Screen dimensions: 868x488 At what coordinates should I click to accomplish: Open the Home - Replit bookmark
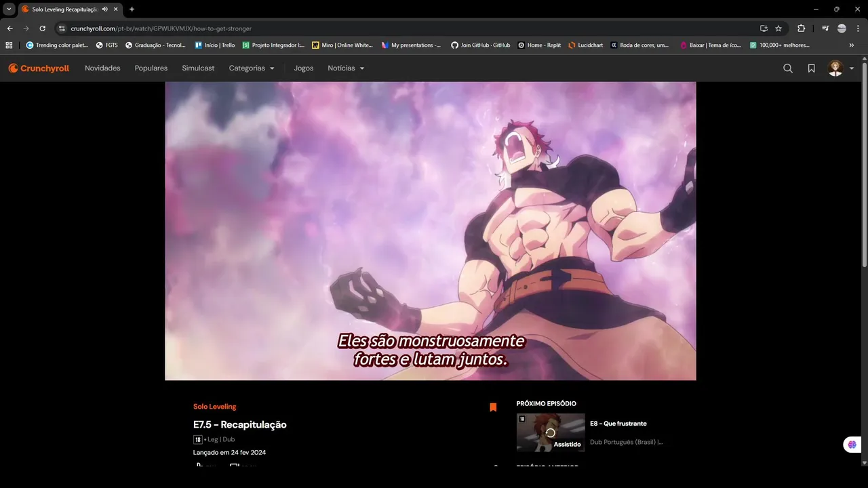pos(539,45)
